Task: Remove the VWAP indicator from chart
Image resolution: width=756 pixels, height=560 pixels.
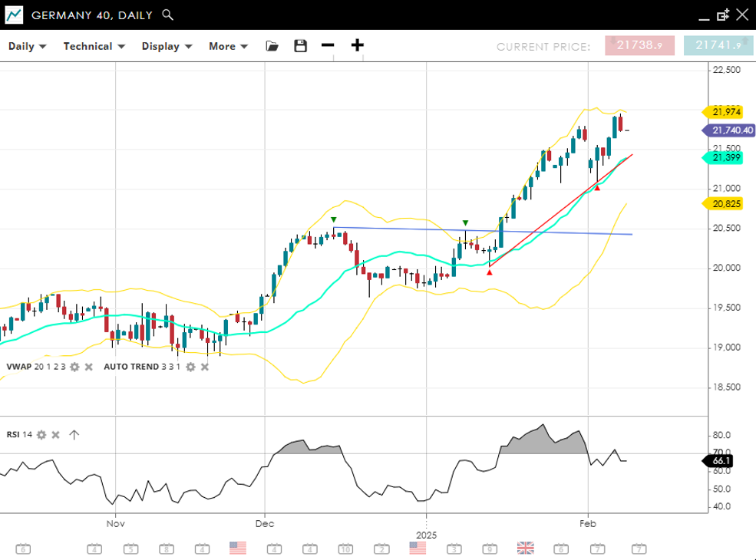Action: point(88,367)
